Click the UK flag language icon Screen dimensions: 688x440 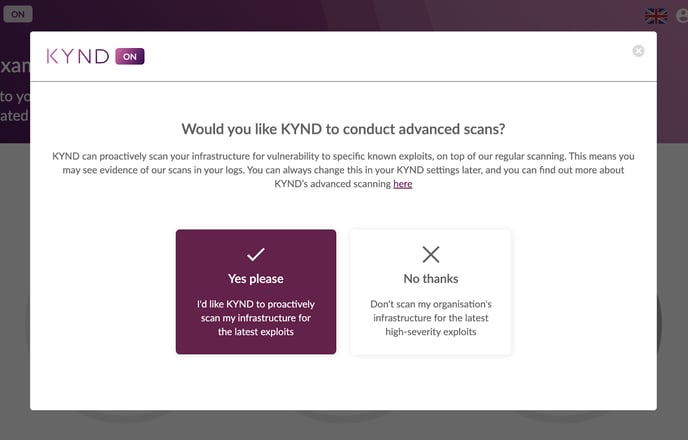[656, 16]
